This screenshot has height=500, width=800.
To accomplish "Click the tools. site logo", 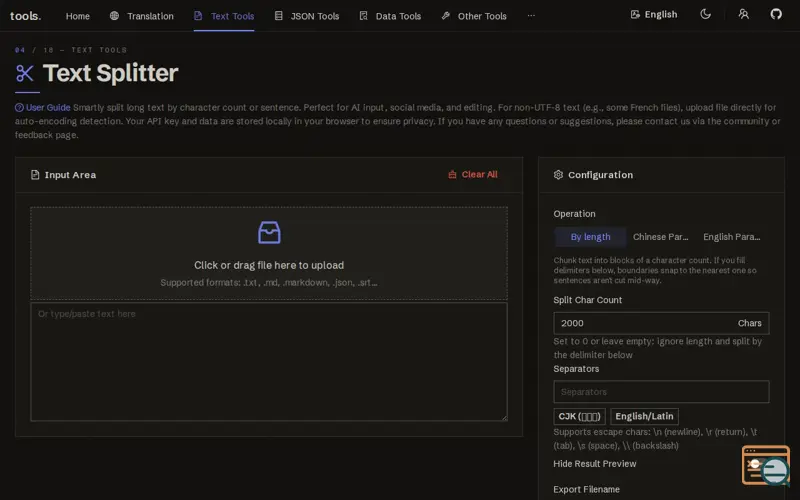I will (x=26, y=16).
